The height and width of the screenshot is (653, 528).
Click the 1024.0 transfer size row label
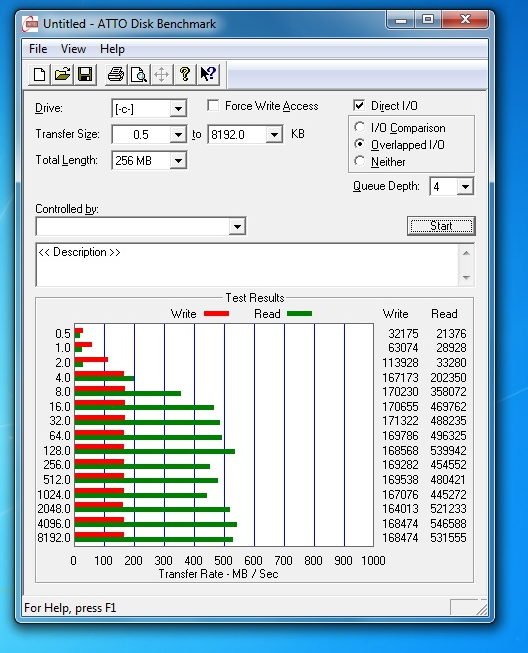click(x=54, y=494)
